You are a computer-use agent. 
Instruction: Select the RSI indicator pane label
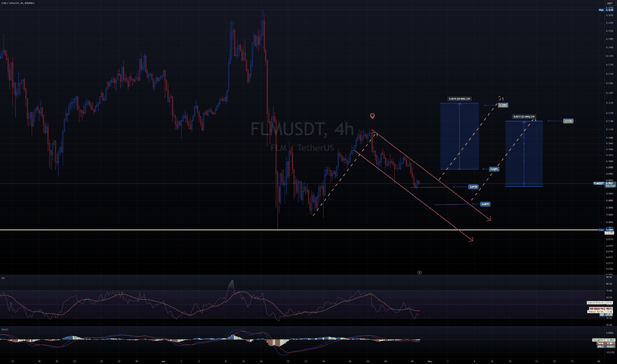(3, 278)
